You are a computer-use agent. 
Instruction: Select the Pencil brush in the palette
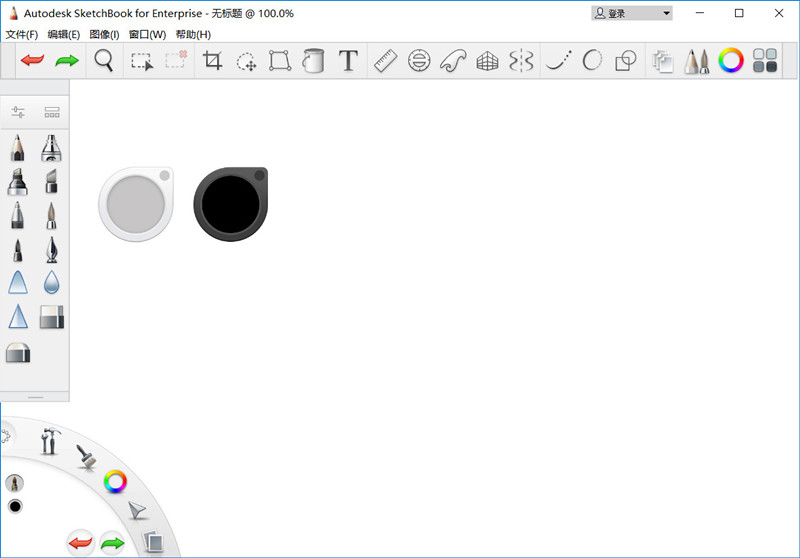pos(17,147)
